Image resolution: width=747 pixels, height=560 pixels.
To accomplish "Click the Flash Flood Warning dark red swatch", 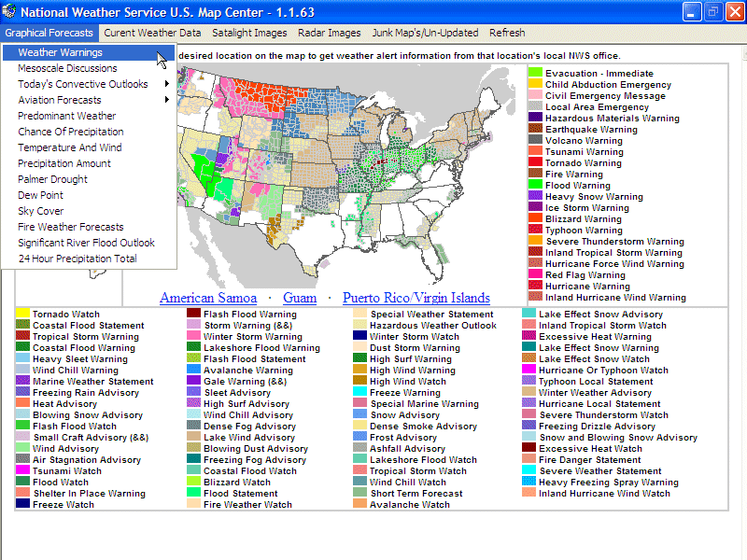I will 193,315.
